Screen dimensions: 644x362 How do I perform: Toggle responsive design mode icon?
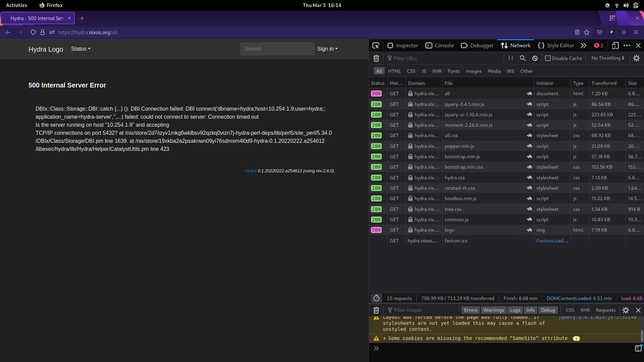[x=615, y=46]
